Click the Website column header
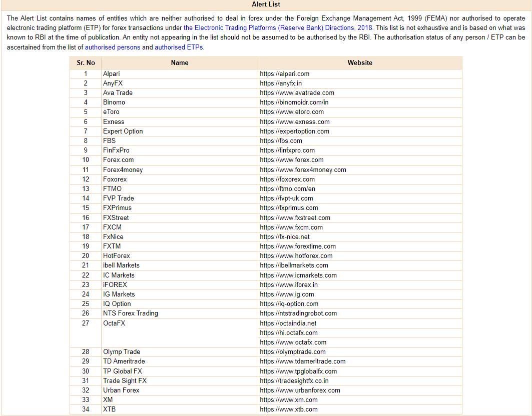Screen dimensions: 532x416 [x=360, y=62]
